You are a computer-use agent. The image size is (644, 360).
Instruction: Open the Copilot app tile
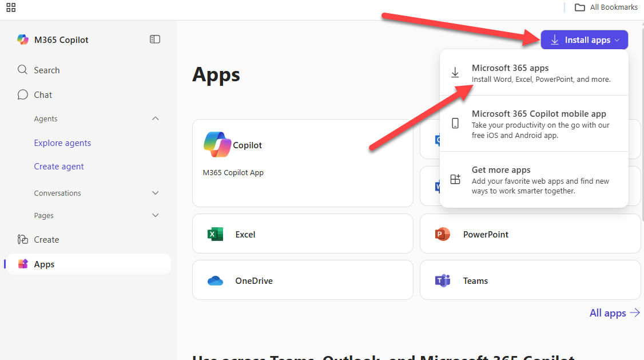302,163
